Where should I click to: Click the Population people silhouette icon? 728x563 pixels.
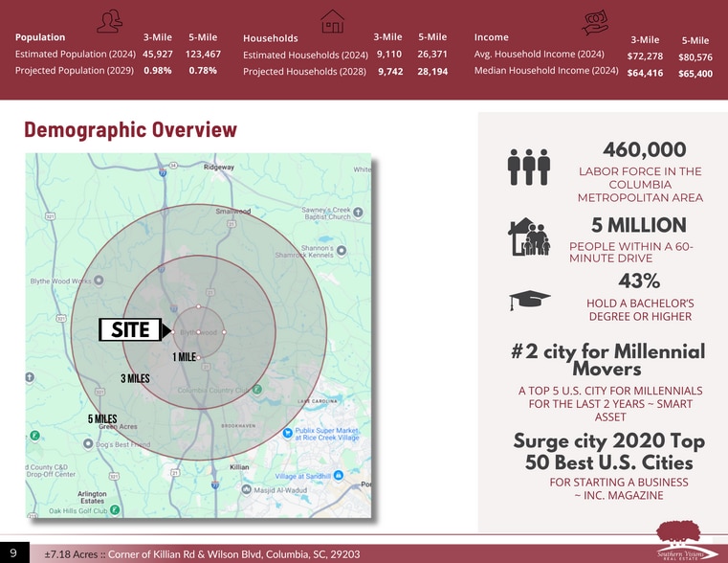click(110, 21)
